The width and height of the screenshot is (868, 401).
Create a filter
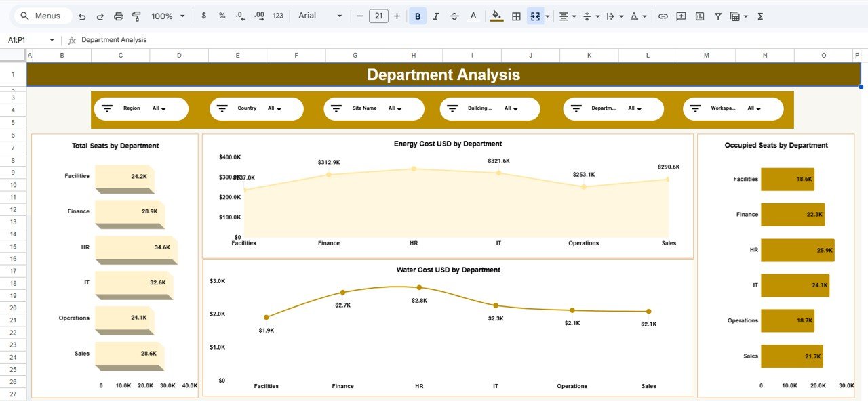[717, 15]
